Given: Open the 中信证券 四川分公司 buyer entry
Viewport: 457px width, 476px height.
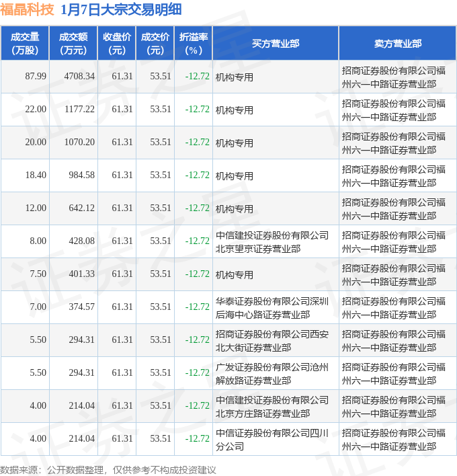Looking at the screenshot, I should (272, 439).
